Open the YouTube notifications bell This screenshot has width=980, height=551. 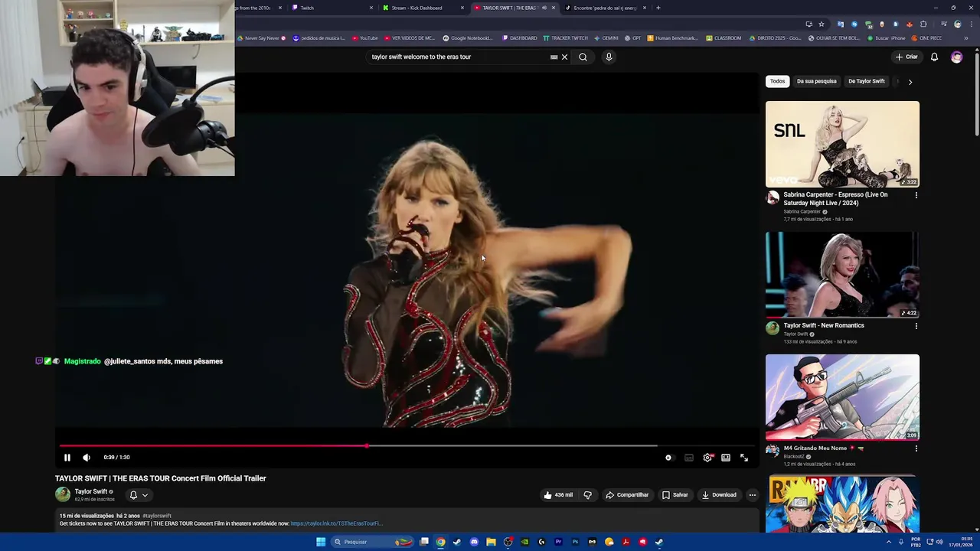tap(934, 57)
